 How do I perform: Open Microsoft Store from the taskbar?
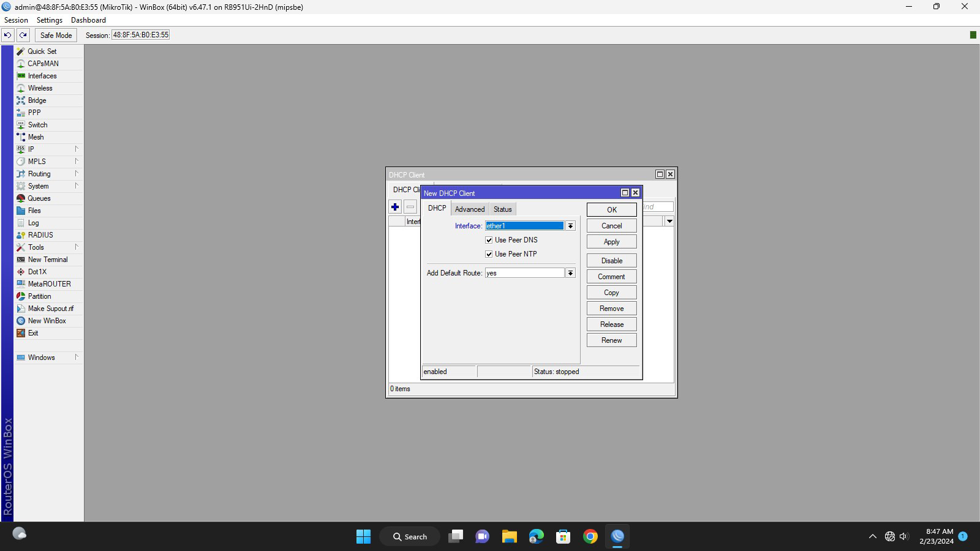pyautogui.click(x=563, y=536)
